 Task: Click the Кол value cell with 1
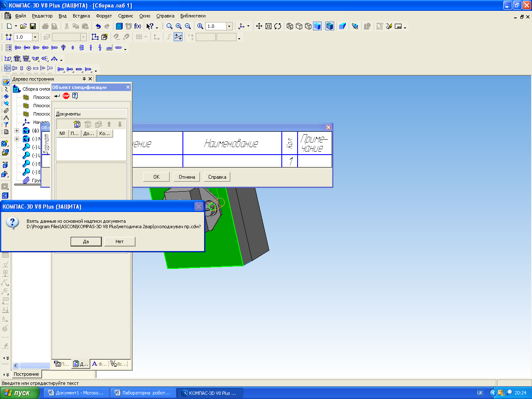pos(290,161)
